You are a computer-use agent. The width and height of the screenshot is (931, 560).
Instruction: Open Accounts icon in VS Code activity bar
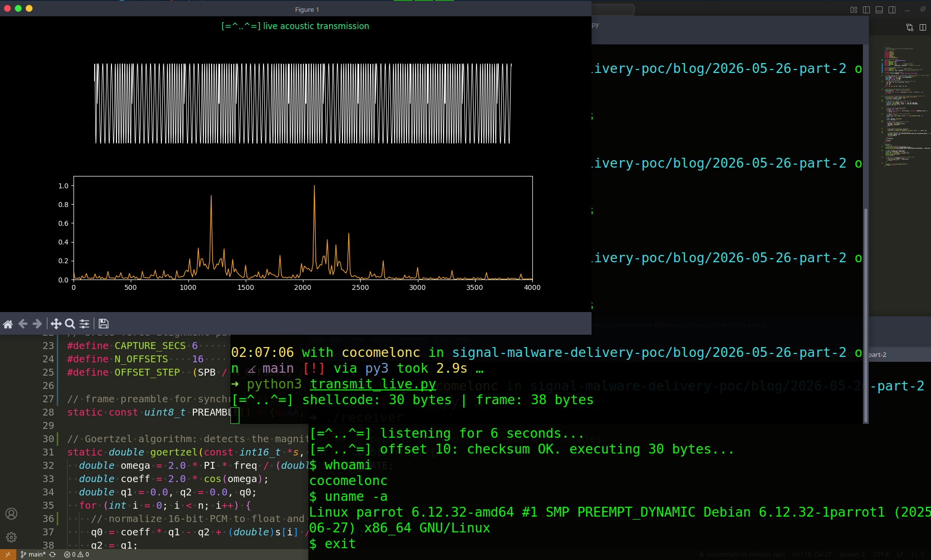(11, 514)
